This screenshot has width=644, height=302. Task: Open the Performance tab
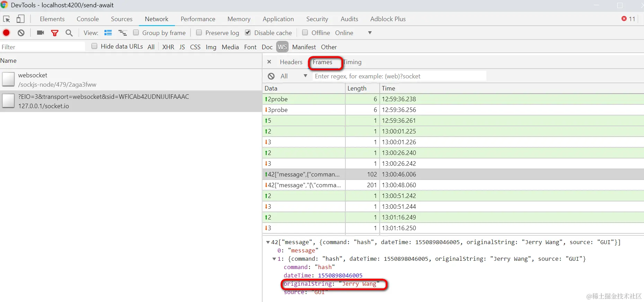point(198,19)
